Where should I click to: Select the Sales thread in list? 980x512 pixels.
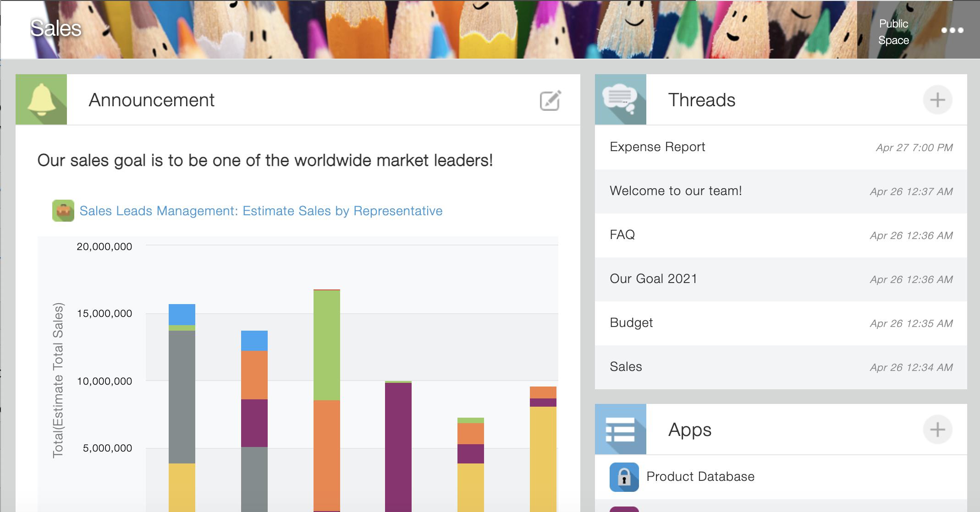pos(626,367)
